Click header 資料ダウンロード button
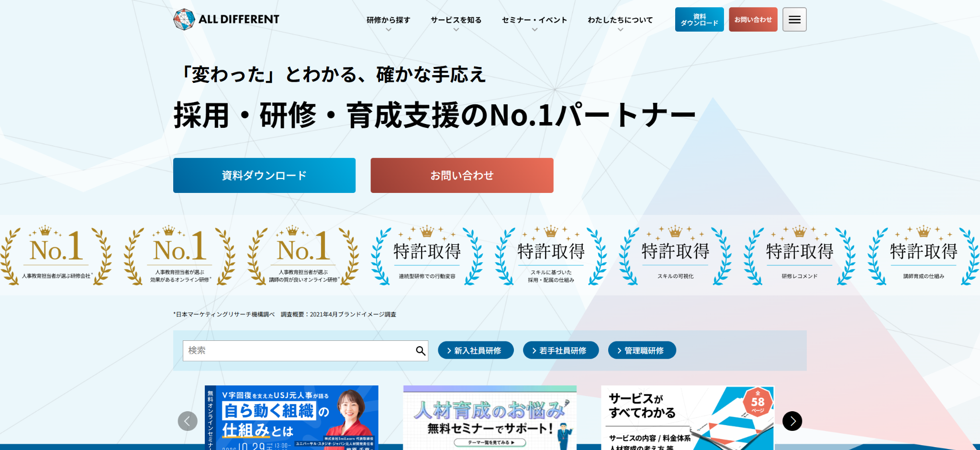This screenshot has height=450, width=980. (x=699, y=20)
